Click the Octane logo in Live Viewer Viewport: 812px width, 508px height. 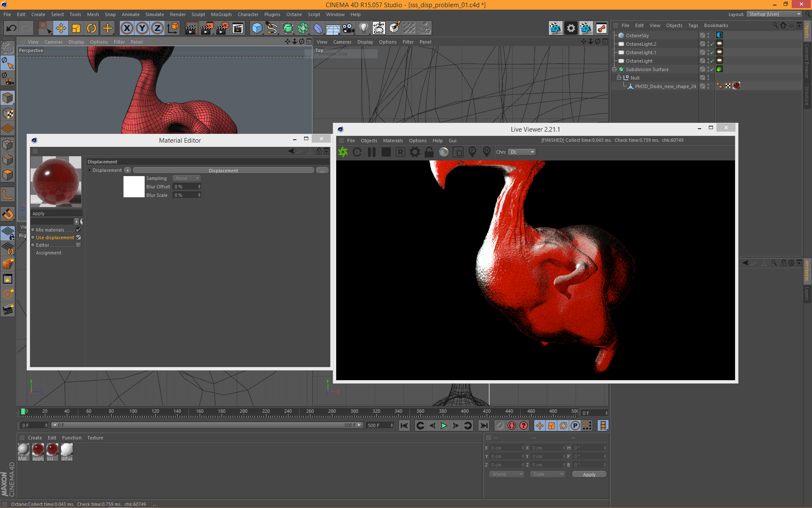point(343,152)
